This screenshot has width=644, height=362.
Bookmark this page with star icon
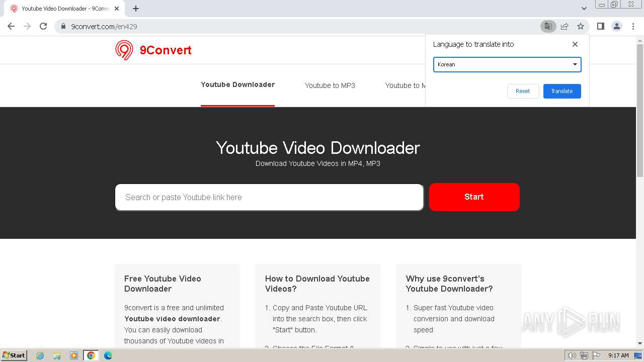pos(581,26)
